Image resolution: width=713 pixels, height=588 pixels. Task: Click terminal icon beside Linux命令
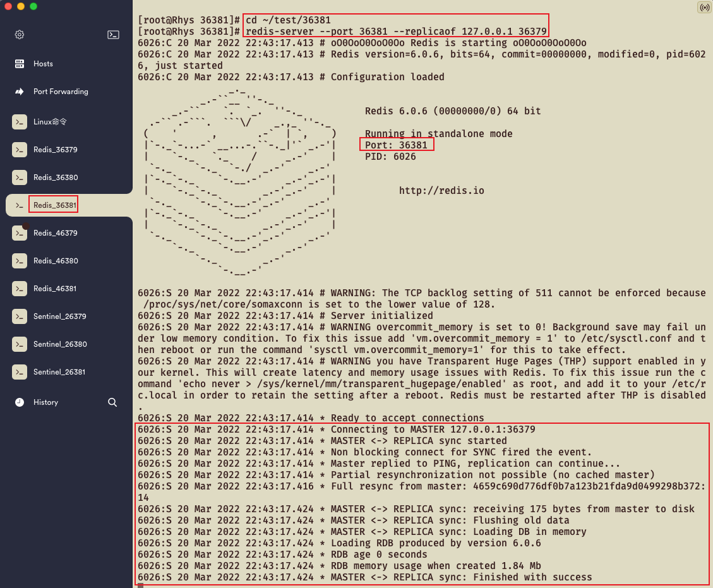point(20,122)
